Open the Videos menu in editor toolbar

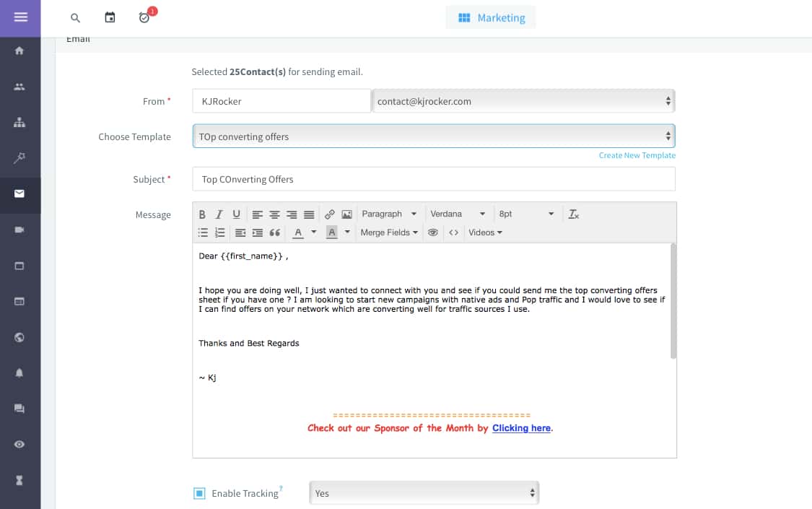click(485, 232)
